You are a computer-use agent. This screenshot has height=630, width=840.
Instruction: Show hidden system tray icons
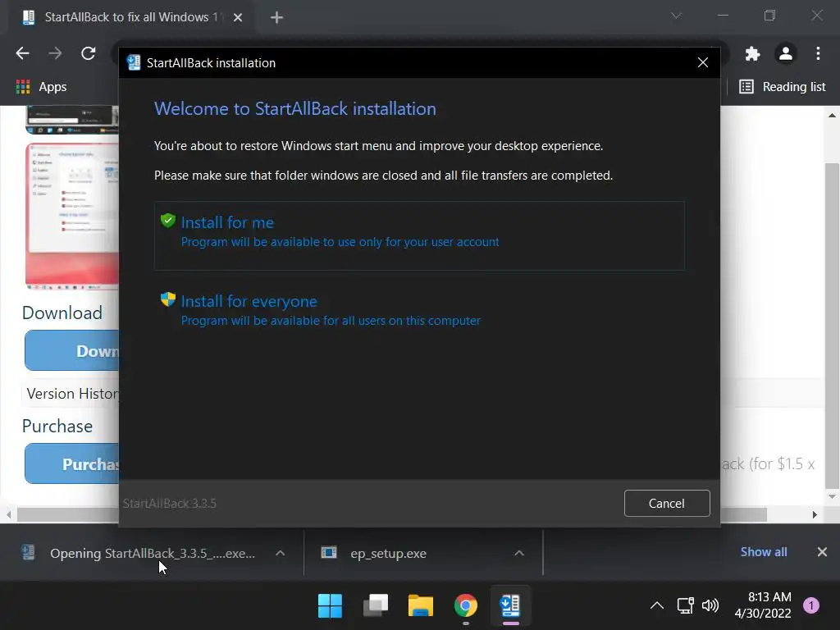point(657,606)
